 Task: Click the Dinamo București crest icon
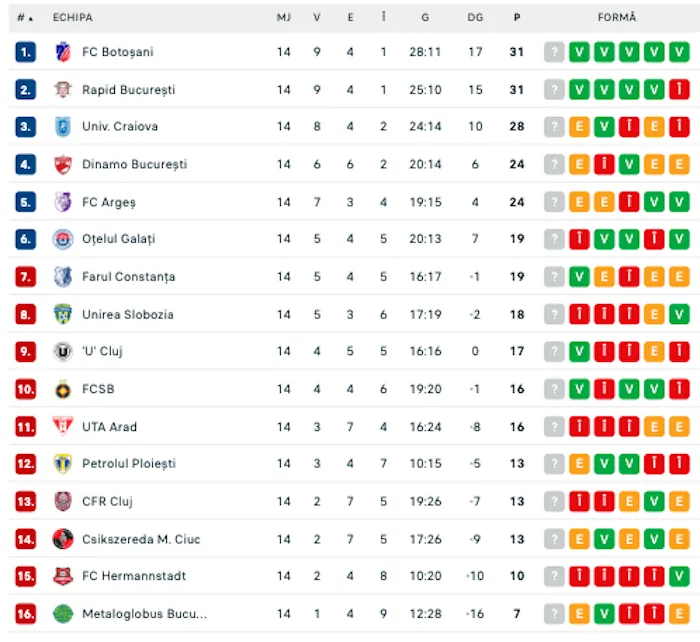[63, 164]
